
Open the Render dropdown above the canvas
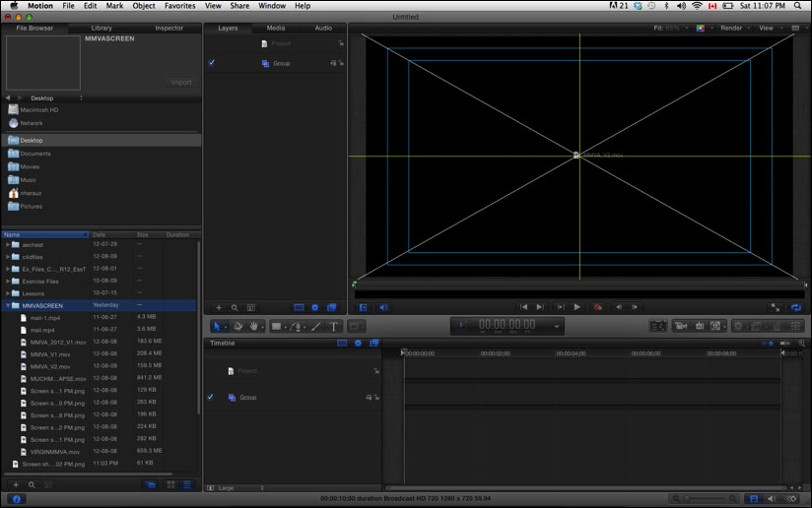(x=733, y=29)
